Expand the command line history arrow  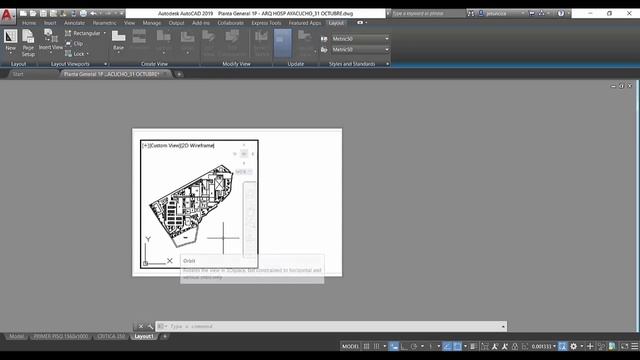coord(503,327)
